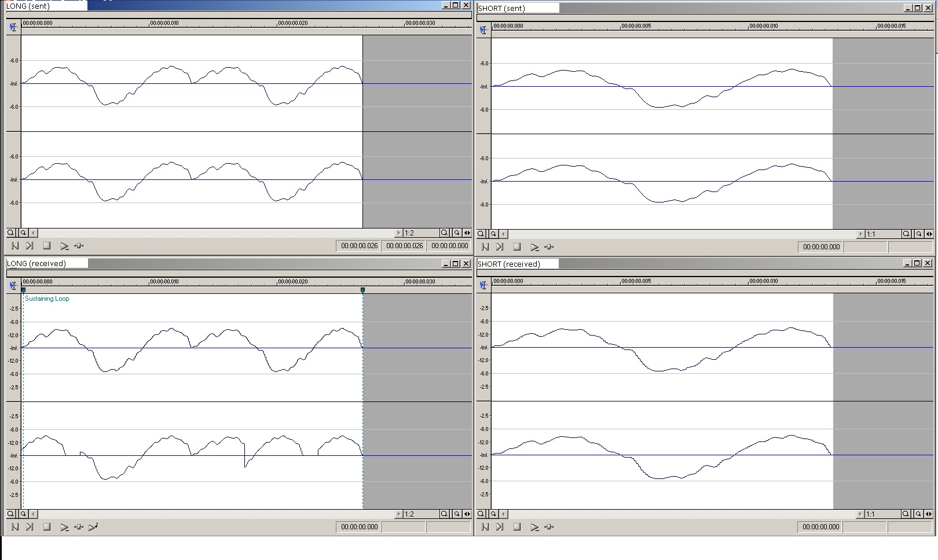Click scroll-right arrow in SHORT (received) window
938x560 pixels.
[860, 514]
